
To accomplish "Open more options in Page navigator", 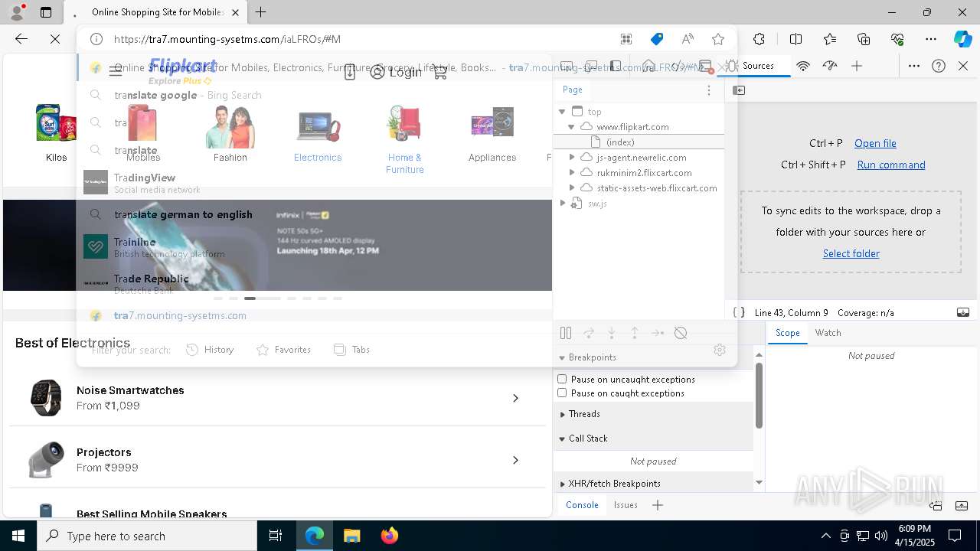I will tap(709, 90).
